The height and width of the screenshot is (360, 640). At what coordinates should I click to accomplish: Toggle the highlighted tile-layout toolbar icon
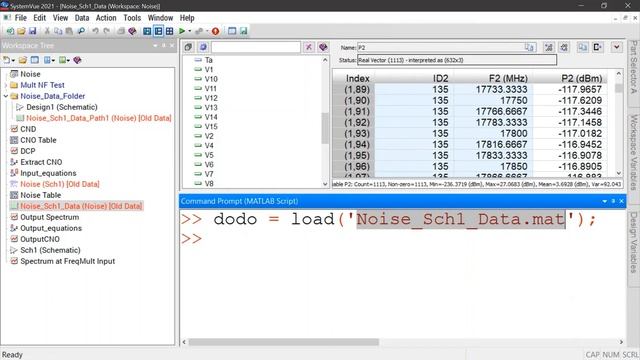coord(158,31)
